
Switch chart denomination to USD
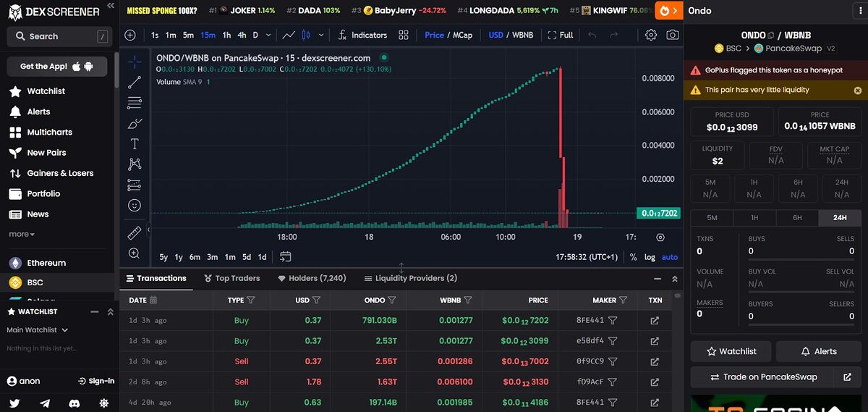click(495, 35)
